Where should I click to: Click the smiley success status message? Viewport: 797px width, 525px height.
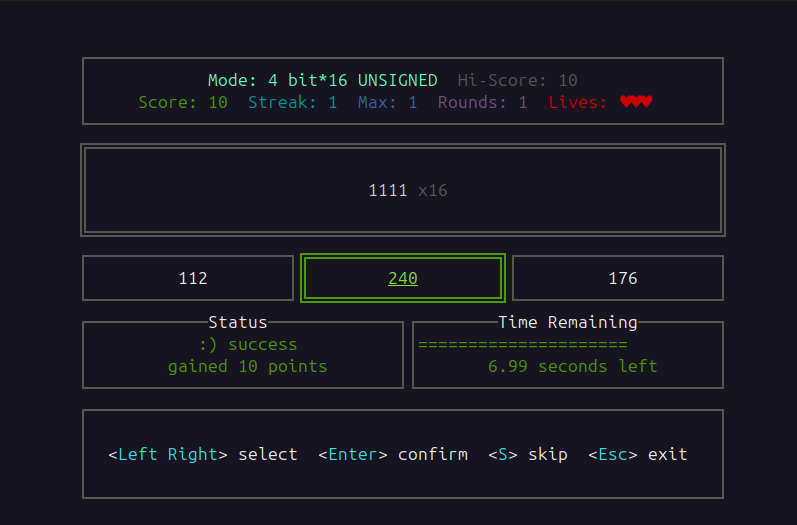click(248, 344)
